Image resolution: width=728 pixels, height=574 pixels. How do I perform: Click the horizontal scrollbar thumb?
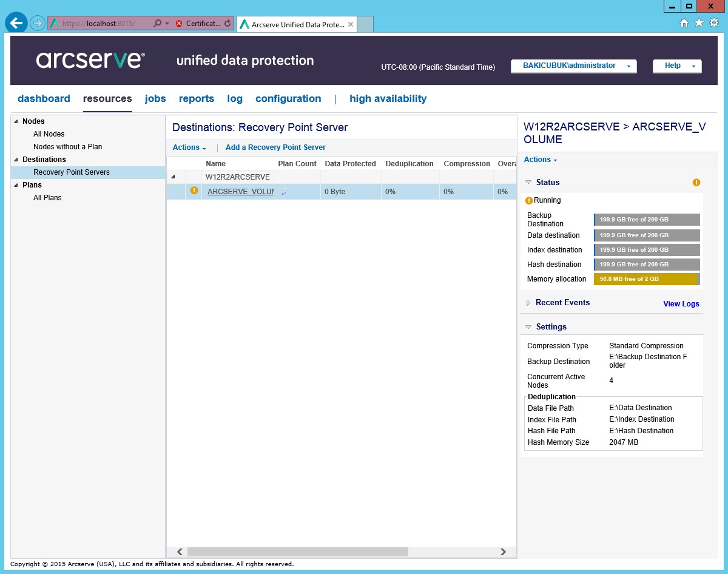pyautogui.click(x=297, y=552)
